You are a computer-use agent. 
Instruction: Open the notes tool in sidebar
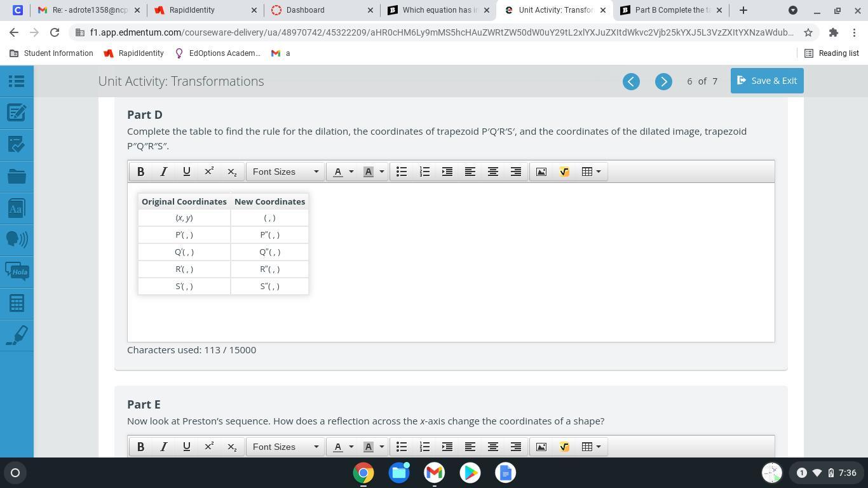[17, 112]
